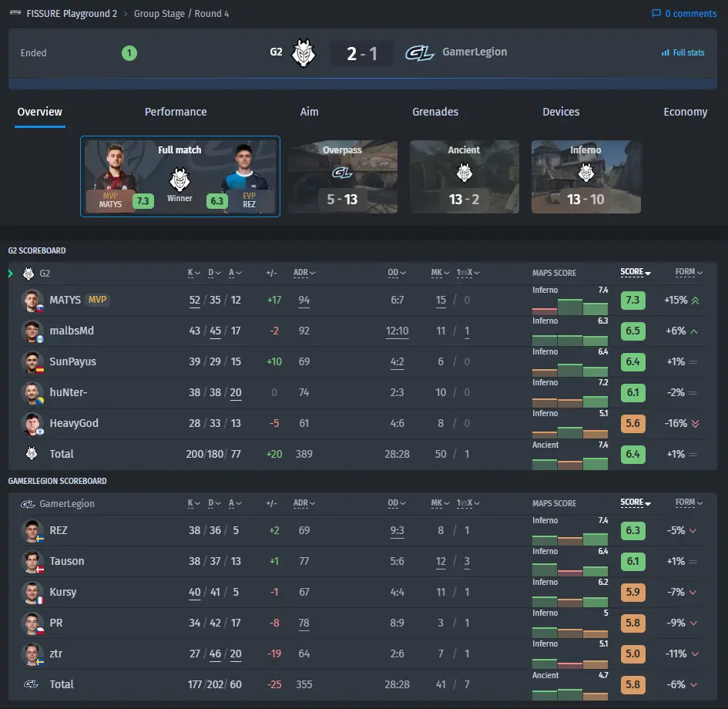Image resolution: width=728 pixels, height=709 pixels.
Task: Open the Grenades tab
Action: [x=435, y=112]
